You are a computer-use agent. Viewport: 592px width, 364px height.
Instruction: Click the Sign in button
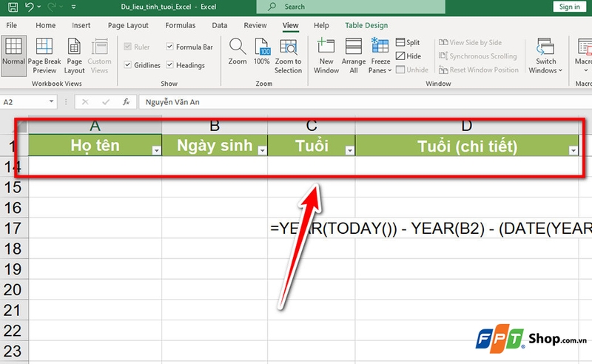[569, 7]
